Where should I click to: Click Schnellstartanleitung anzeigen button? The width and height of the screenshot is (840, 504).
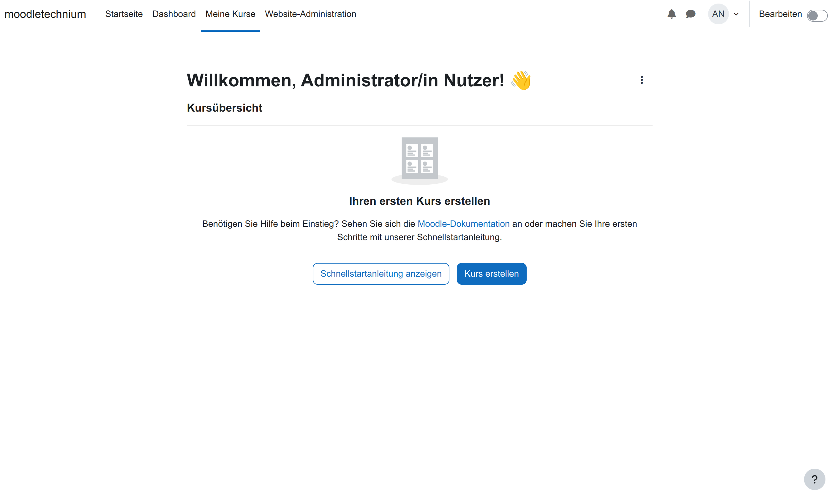pos(380,274)
